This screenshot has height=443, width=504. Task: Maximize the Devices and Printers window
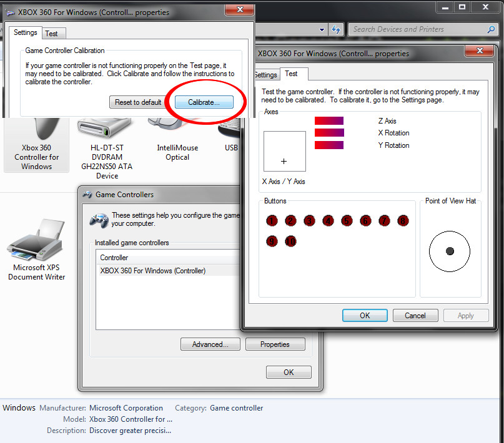click(x=462, y=7)
